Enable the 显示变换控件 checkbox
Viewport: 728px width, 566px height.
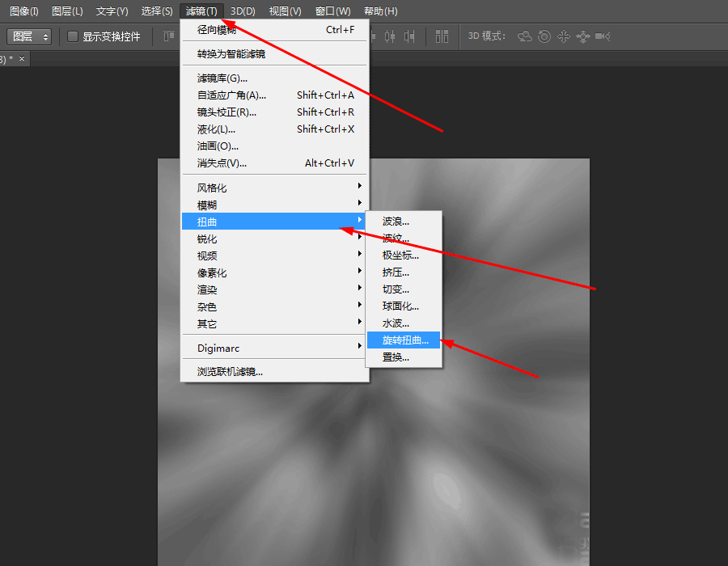(71, 36)
